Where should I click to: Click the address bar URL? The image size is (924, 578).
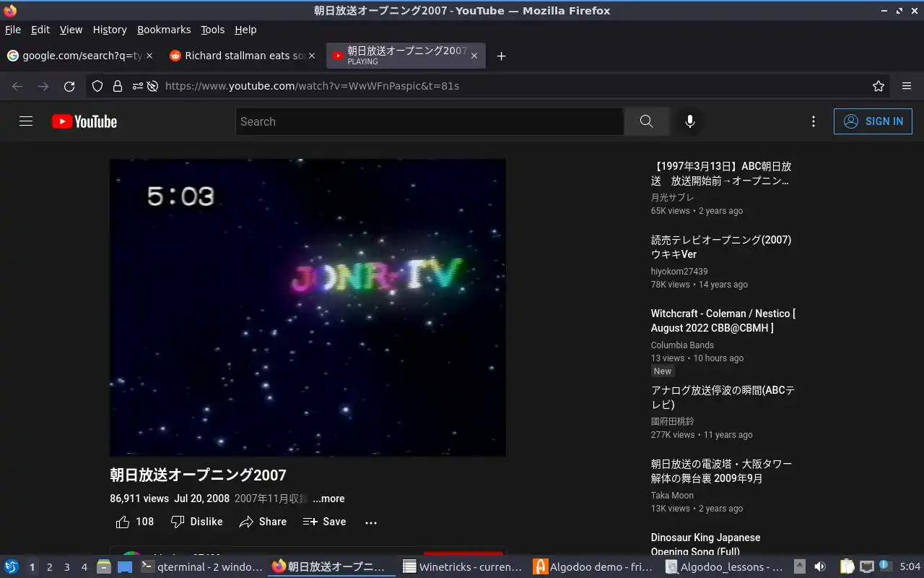pyautogui.click(x=312, y=86)
